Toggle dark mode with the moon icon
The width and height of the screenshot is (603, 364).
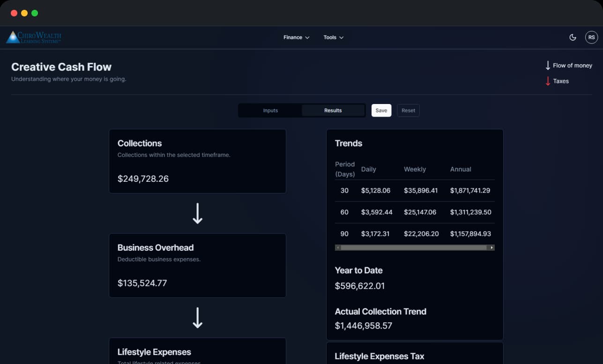tap(573, 37)
